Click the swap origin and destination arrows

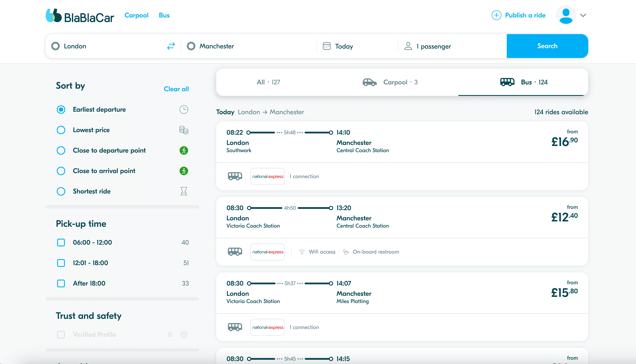171,46
